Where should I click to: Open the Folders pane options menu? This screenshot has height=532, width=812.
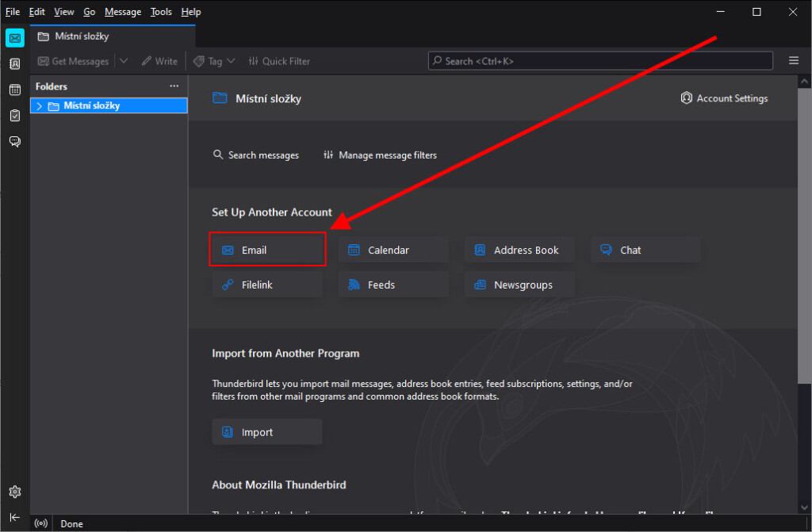(174, 86)
